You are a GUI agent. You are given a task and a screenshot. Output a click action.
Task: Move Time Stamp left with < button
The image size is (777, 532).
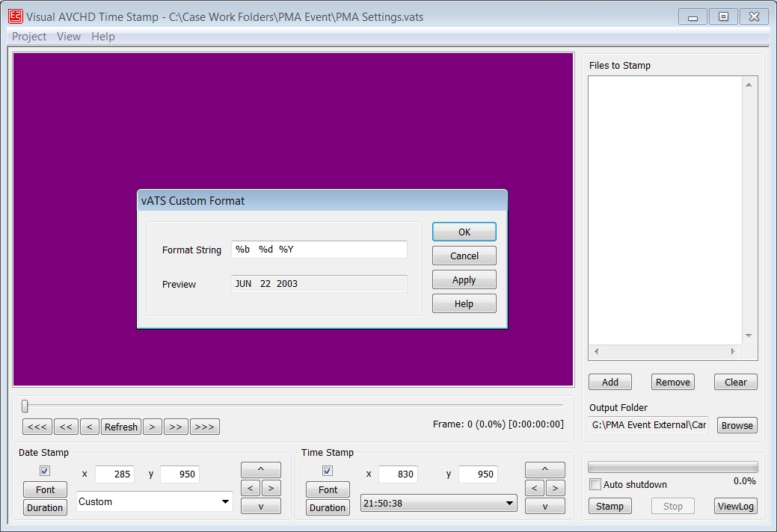pos(534,488)
